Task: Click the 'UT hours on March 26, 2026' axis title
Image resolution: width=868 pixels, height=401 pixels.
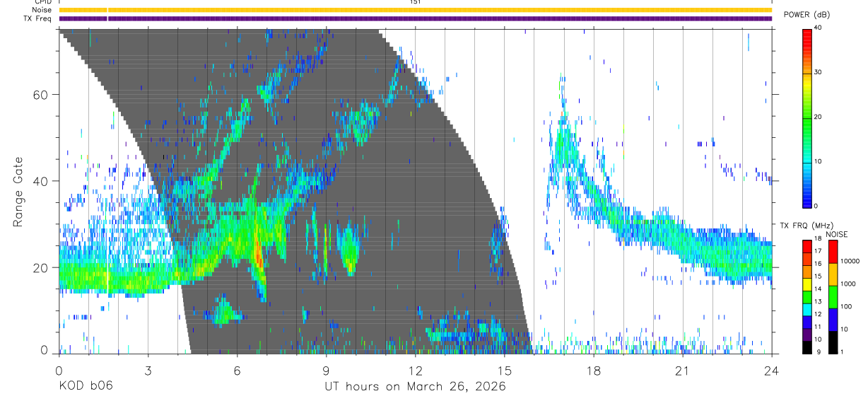Action: point(415,388)
